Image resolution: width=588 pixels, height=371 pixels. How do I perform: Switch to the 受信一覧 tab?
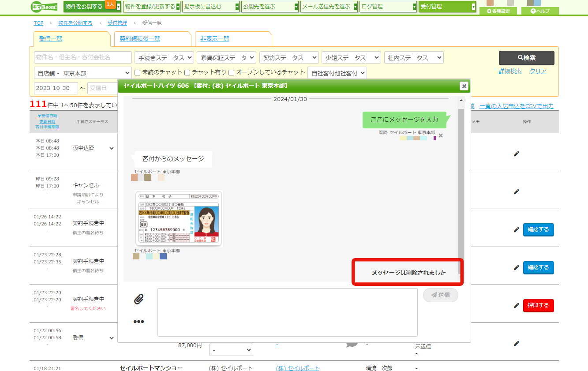click(50, 39)
